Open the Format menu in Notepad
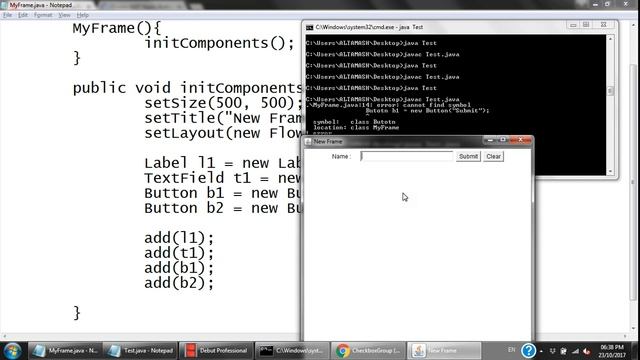This screenshot has width=640, height=360. click(x=43, y=15)
